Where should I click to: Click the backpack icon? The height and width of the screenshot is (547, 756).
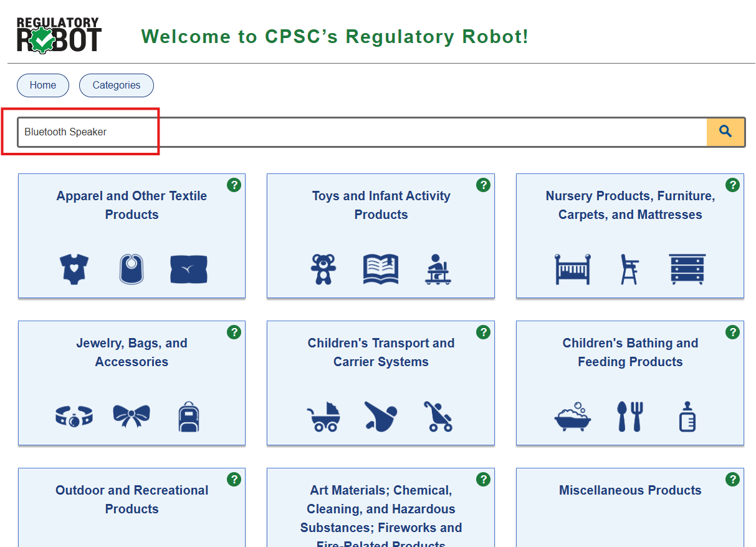pos(189,417)
